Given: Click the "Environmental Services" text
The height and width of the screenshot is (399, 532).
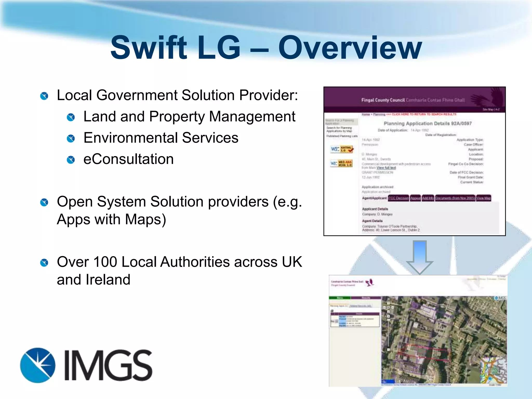Looking at the screenshot, I should click(x=161, y=138).
